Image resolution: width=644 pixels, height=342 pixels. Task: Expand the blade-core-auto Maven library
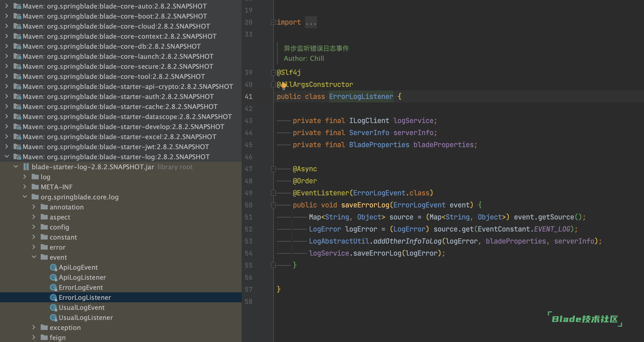pyautogui.click(x=7, y=6)
